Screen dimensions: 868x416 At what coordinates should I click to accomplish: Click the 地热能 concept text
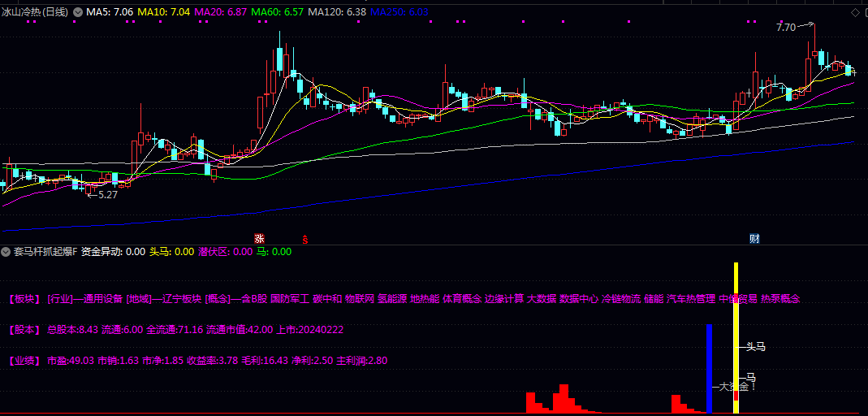click(x=425, y=299)
